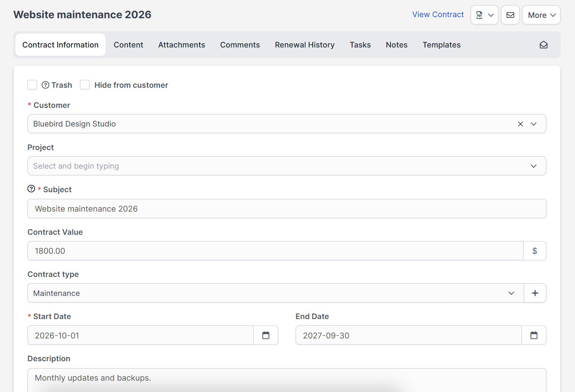Go to the Comments tab
Viewport: 575px width, 392px height.
tap(240, 45)
